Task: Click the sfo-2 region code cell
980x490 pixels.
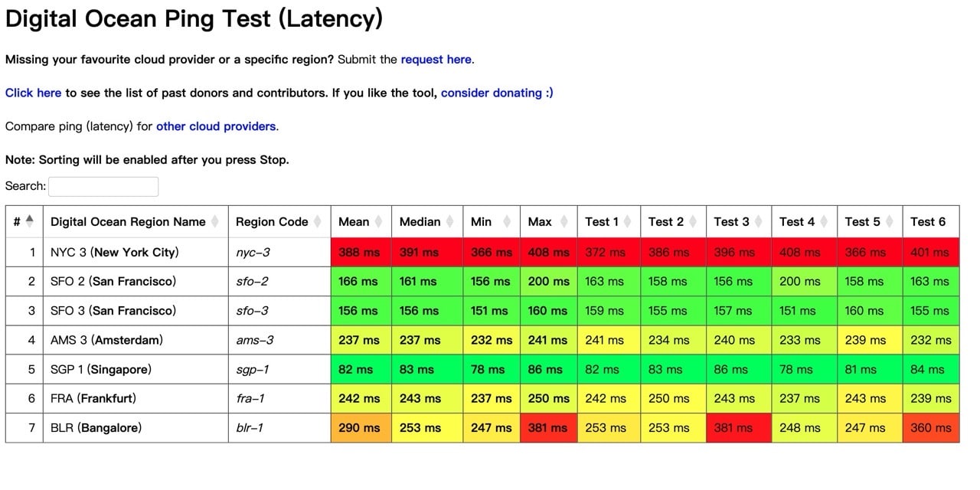Action: 279,281
